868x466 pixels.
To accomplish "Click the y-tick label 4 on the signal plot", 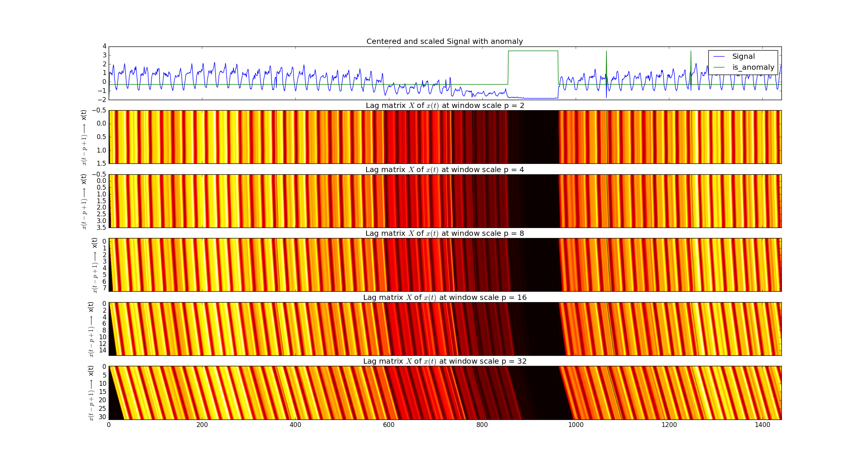I will [104, 46].
